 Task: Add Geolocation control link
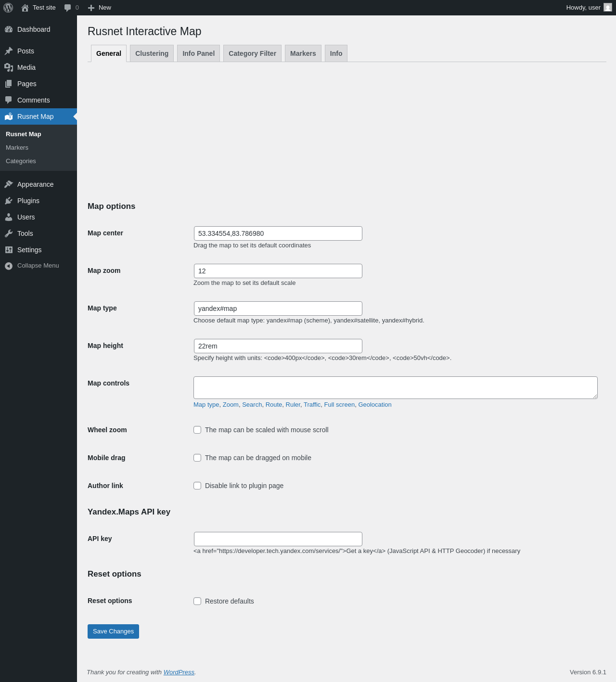click(x=375, y=405)
